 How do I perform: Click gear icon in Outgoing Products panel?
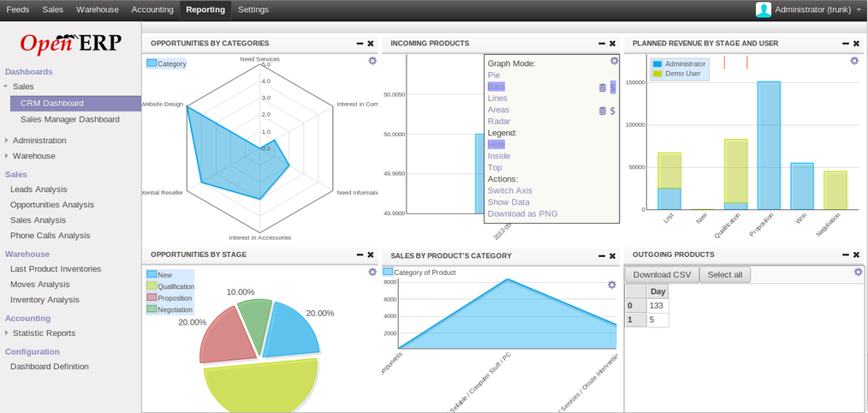[859, 272]
